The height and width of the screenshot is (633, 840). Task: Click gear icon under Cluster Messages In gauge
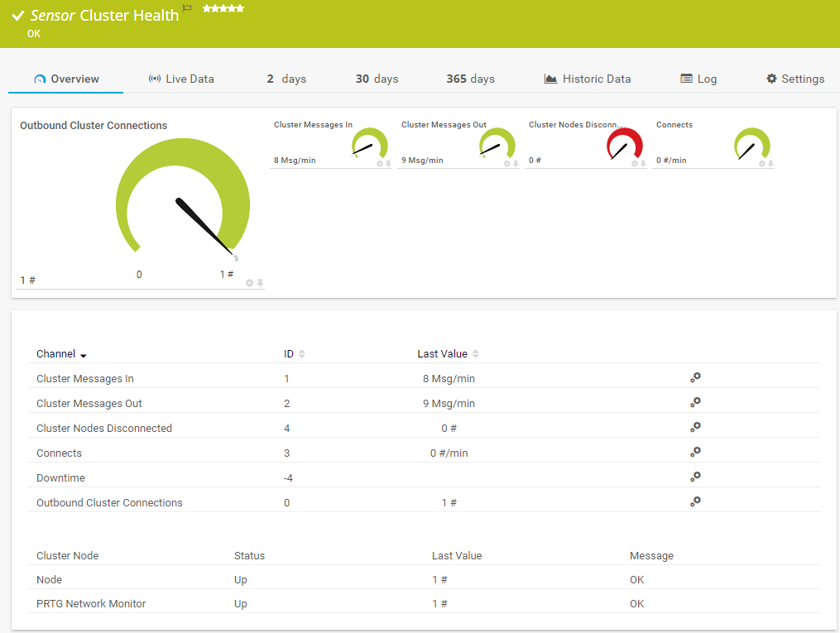(380, 164)
